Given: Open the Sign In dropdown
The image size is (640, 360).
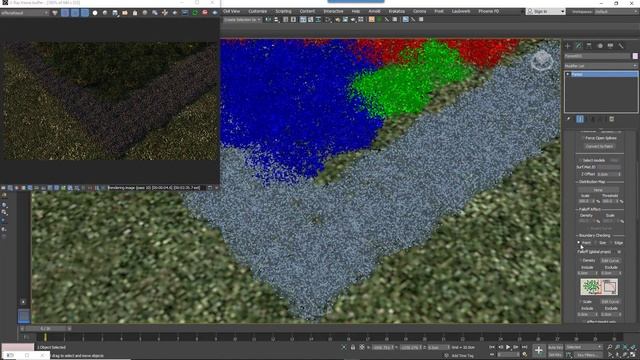Looking at the screenshot, I should coord(546,11).
